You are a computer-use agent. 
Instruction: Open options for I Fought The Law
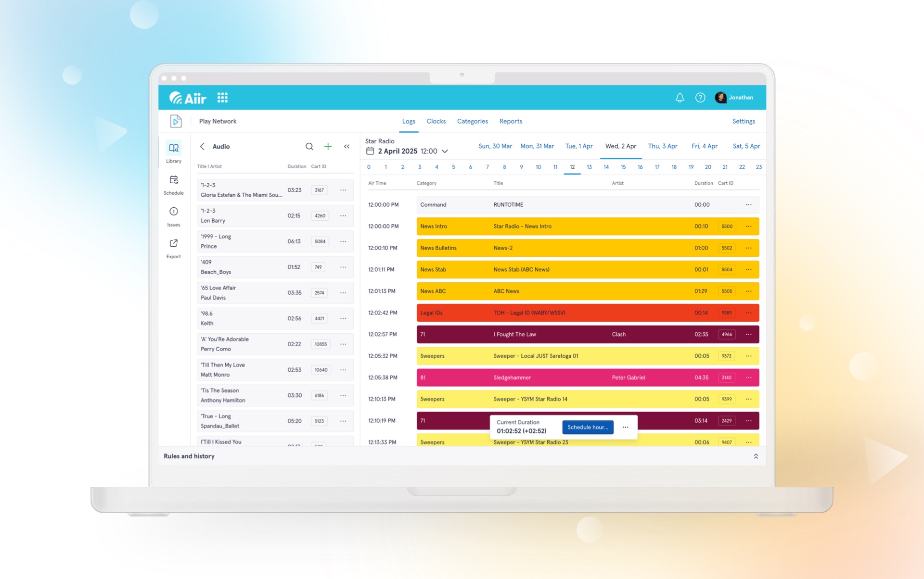(749, 334)
